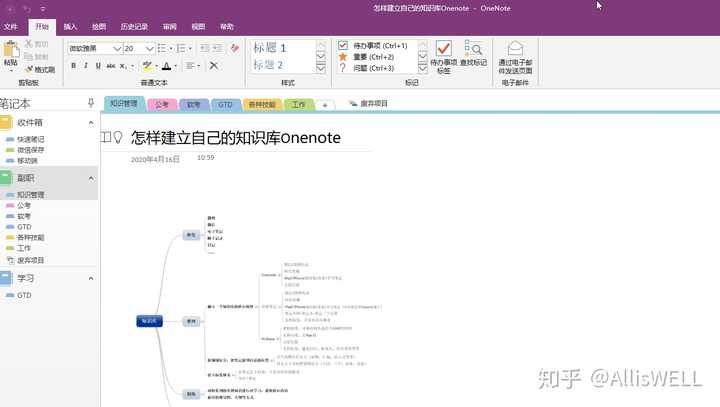Switch to the 帮助 (Help) ribbon tab
This screenshot has height=407, width=720.
point(226,27)
